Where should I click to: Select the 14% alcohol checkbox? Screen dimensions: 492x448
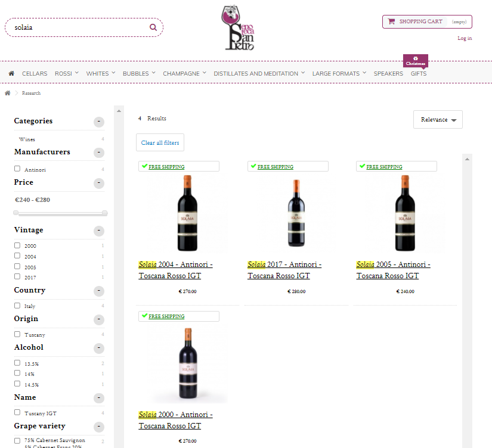17,373
